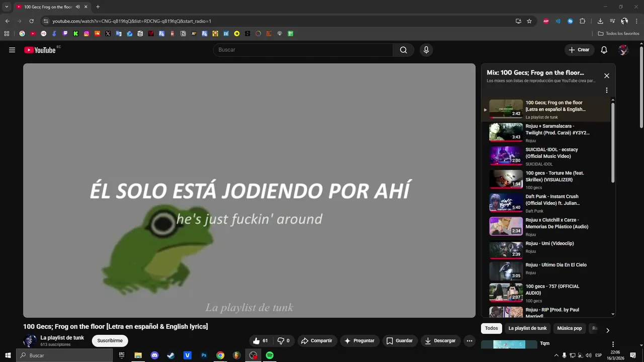Open the Shazam extension
The height and width of the screenshot is (362, 644).
coord(570,21)
